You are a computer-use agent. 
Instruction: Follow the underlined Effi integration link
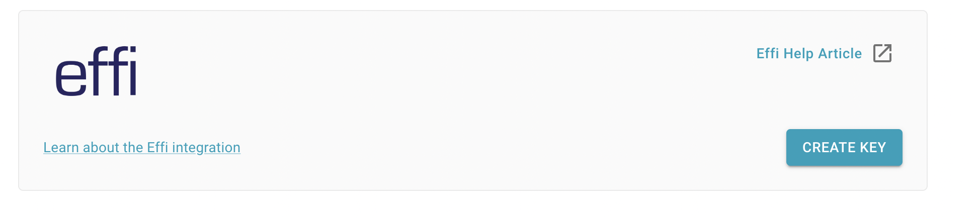click(142, 147)
